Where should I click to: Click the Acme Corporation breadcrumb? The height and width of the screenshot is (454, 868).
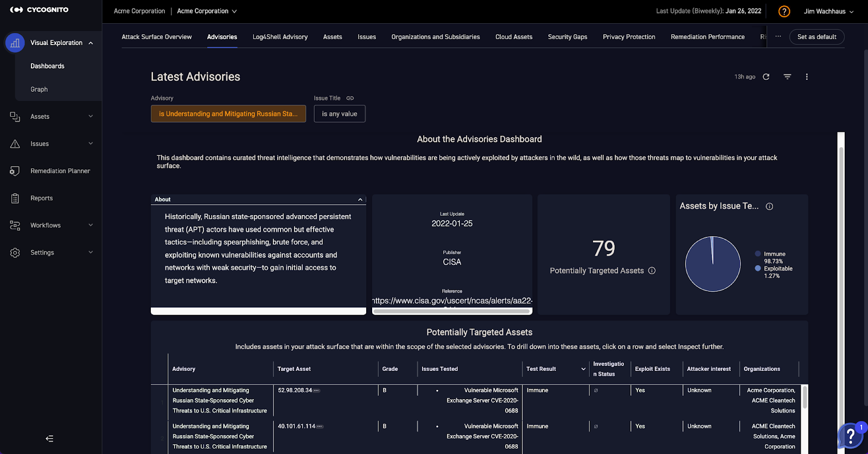pyautogui.click(x=139, y=11)
